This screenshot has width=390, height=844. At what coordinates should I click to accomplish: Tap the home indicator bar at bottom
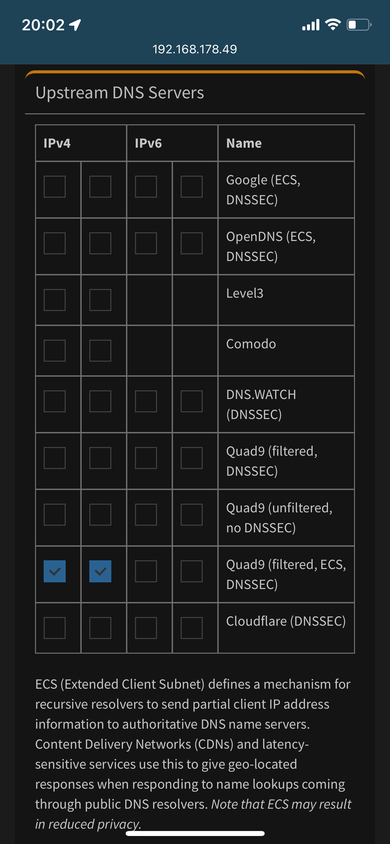195,833
